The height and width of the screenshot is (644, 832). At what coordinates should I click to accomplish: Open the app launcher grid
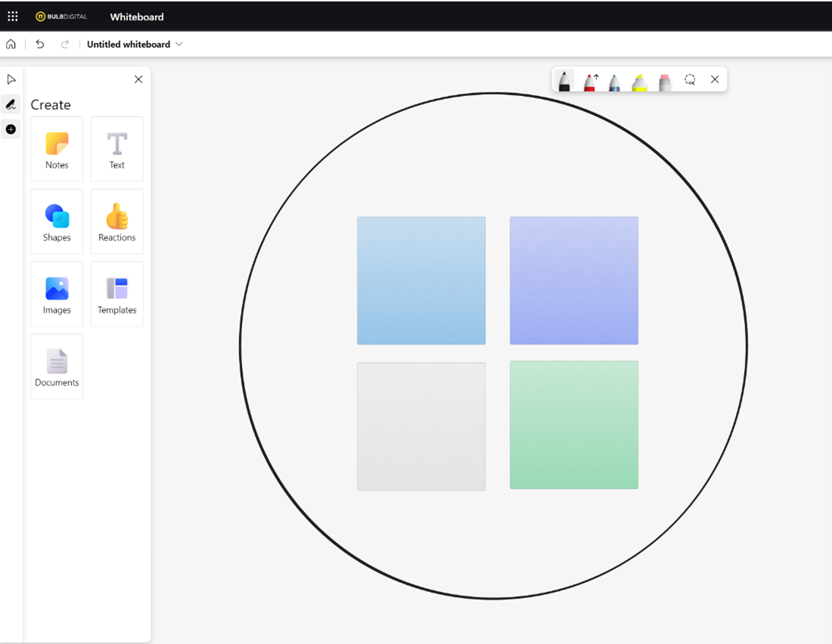13,16
